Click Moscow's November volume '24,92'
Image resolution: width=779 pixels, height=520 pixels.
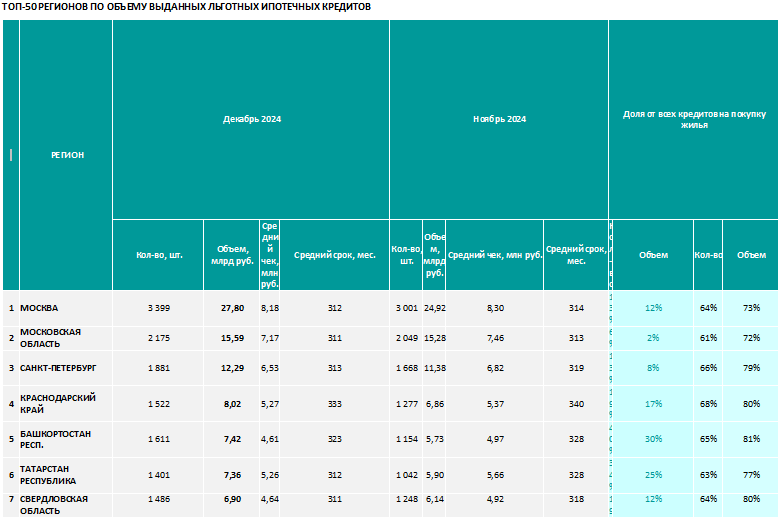pos(435,308)
